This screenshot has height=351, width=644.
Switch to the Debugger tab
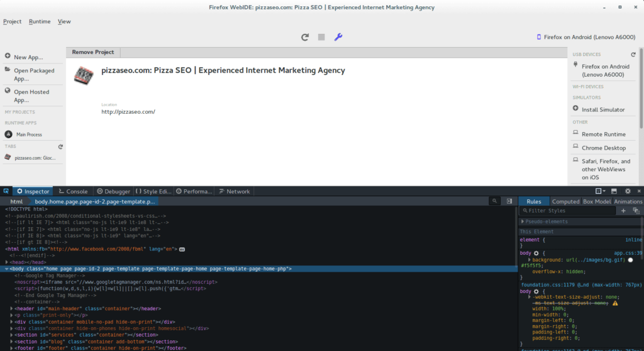click(113, 191)
